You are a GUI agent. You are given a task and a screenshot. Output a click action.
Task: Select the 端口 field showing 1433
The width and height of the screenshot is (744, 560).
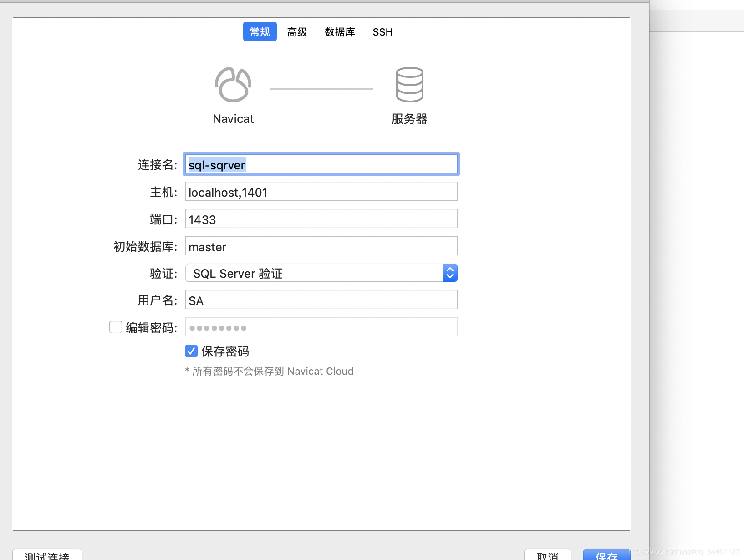click(x=321, y=219)
